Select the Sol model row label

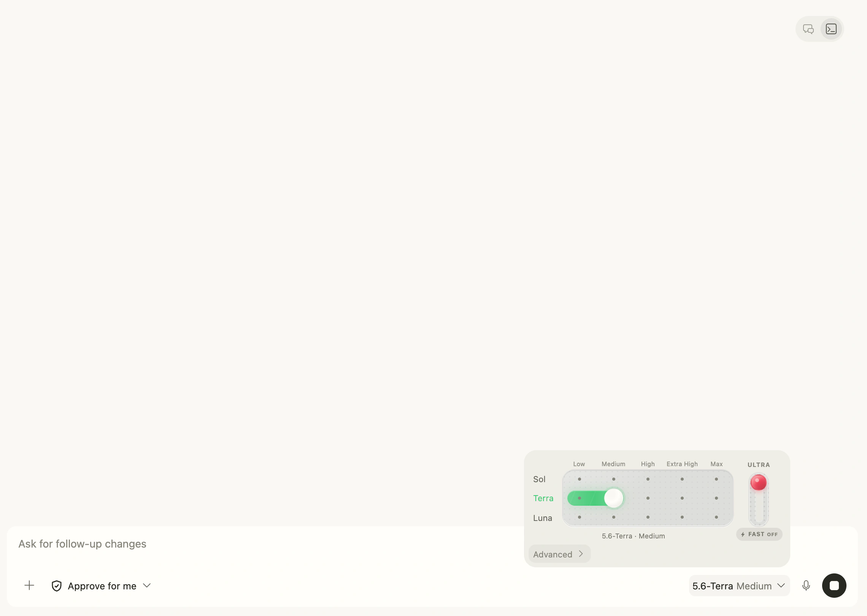pos(539,479)
